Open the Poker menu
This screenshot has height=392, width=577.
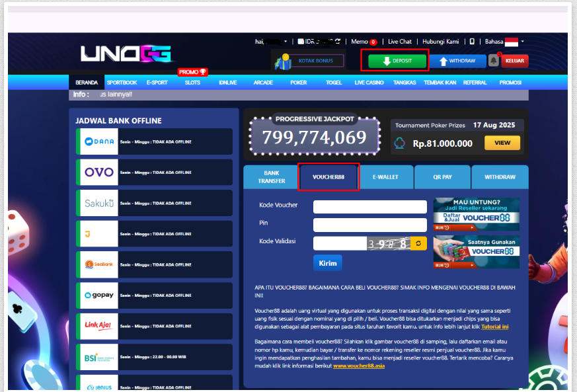pos(299,83)
